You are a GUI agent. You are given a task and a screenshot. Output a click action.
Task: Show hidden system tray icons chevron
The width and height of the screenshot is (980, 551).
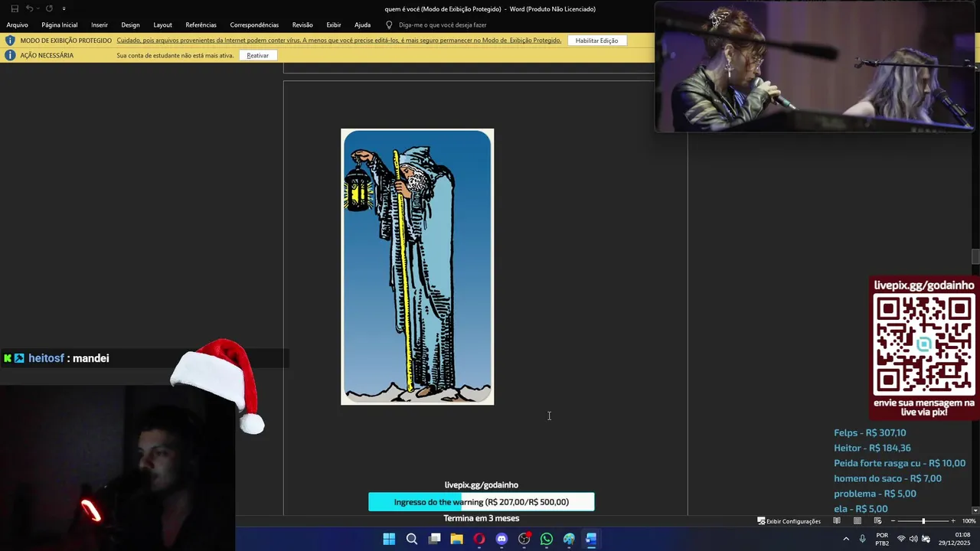(x=846, y=539)
